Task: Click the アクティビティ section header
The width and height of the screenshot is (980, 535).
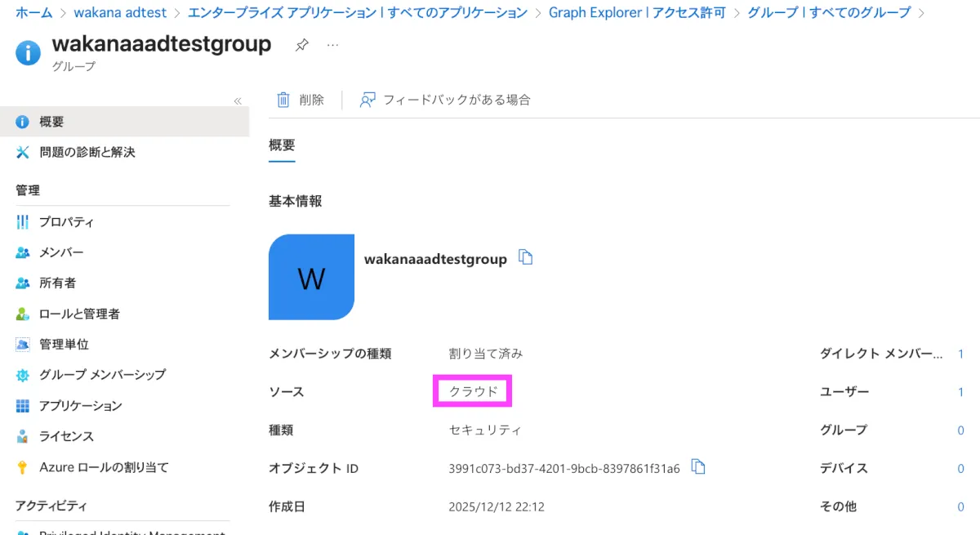Action: 51,506
